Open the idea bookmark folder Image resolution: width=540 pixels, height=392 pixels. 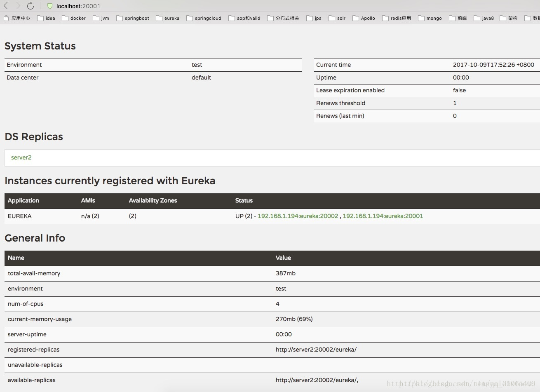[46, 18]
